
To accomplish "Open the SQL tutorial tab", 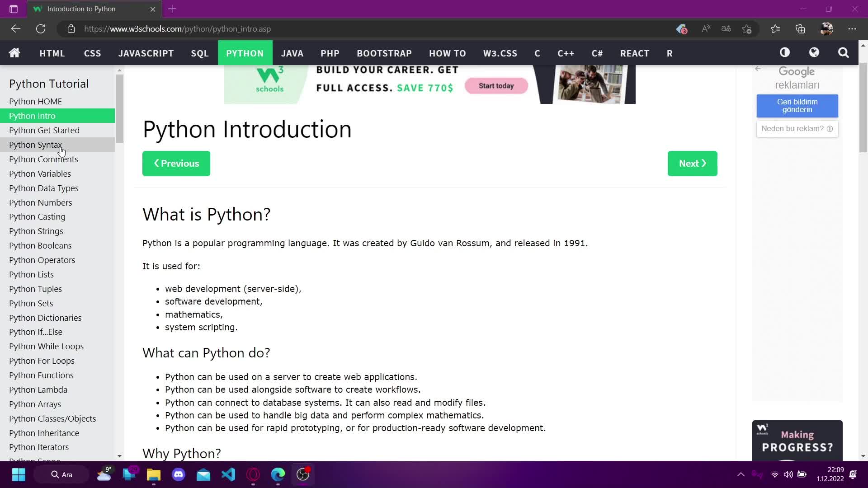I will tap(200, 53).
